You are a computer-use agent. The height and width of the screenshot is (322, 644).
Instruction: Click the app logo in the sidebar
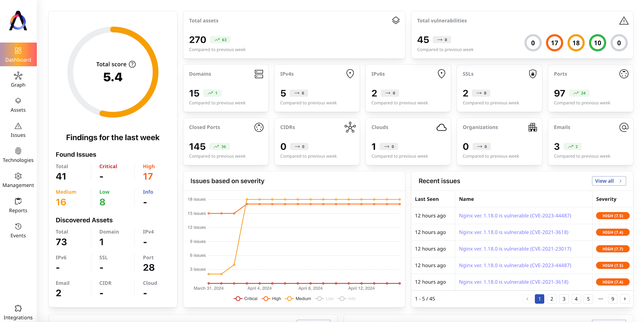(x=18, y=21)
